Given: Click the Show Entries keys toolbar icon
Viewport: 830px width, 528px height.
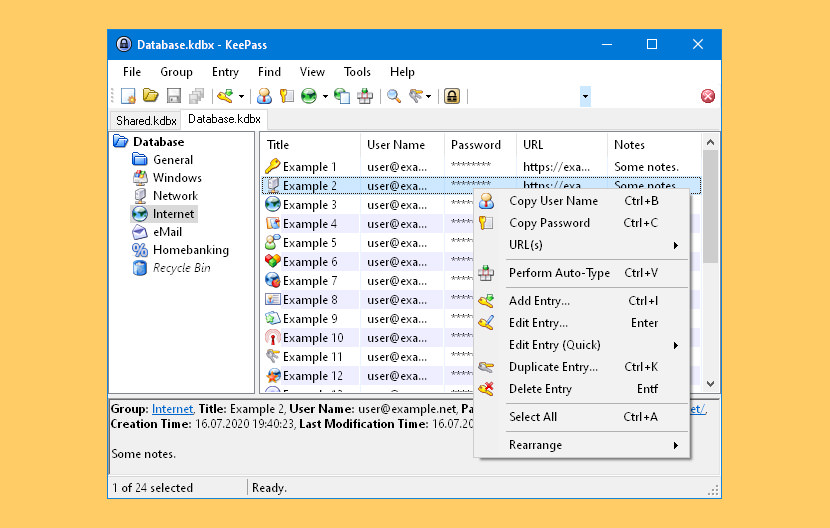Looking at the screenshot, I should 416,96.
